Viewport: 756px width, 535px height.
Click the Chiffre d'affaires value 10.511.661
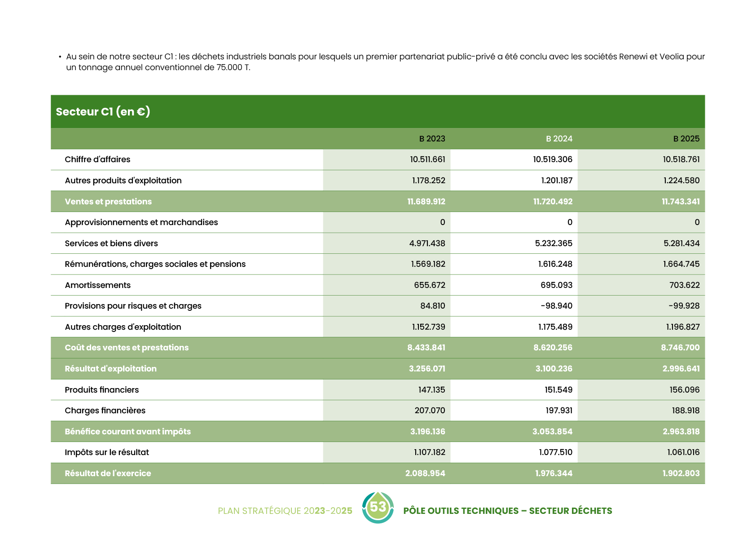pos(427,159)
